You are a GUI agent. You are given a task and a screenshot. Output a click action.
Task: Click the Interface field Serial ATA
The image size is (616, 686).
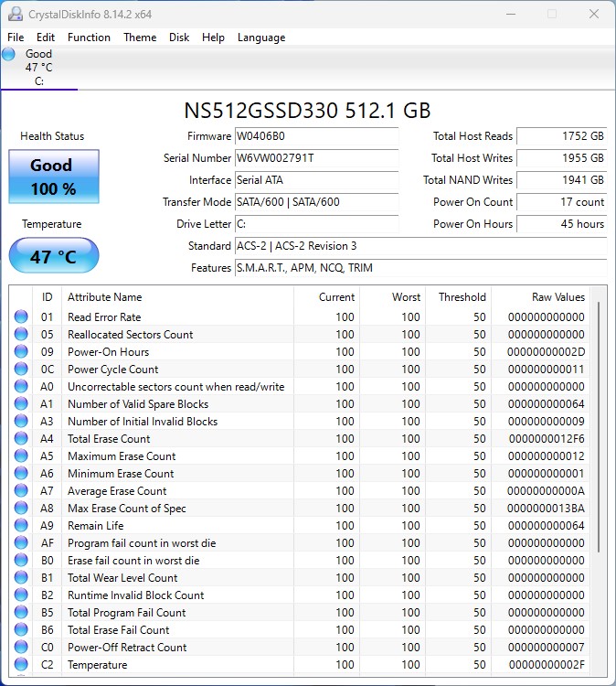[316, 180]
